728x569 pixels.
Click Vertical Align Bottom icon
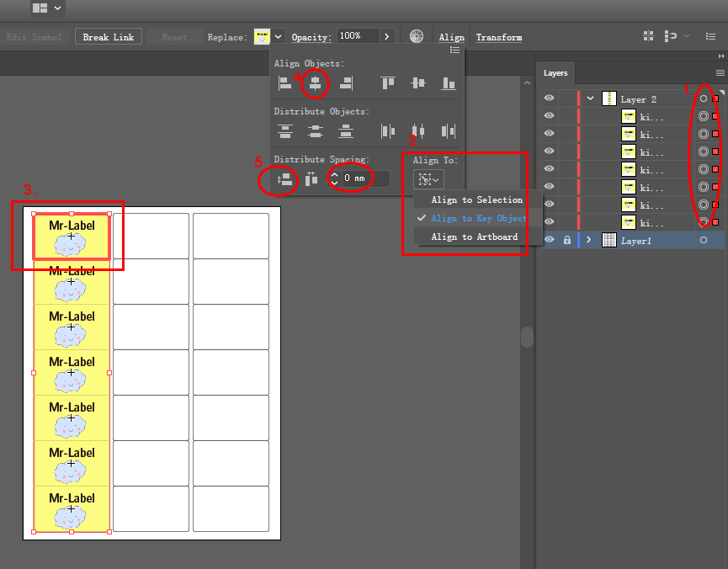(x=449, y=83)
